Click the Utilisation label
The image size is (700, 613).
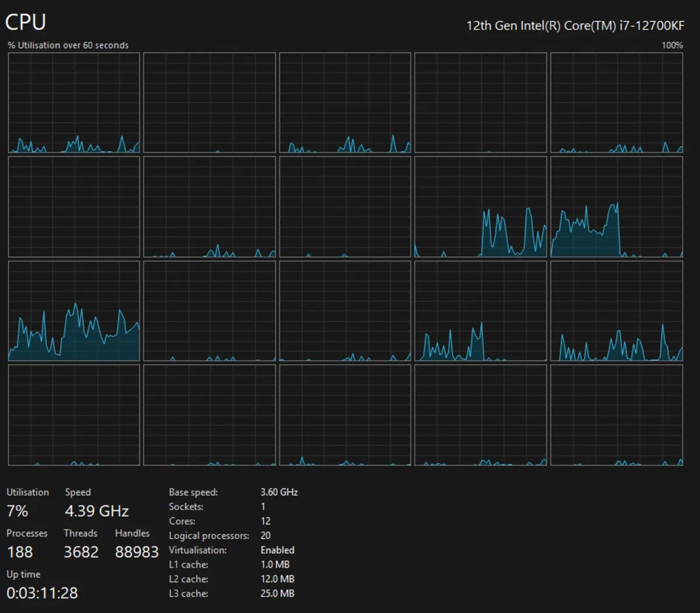click(28, 492)
